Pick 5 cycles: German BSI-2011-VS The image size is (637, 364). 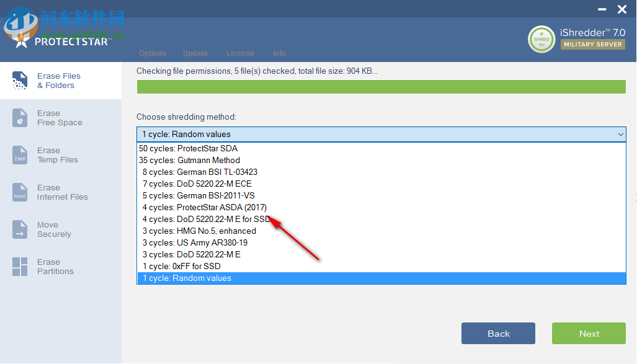(381, 195)
